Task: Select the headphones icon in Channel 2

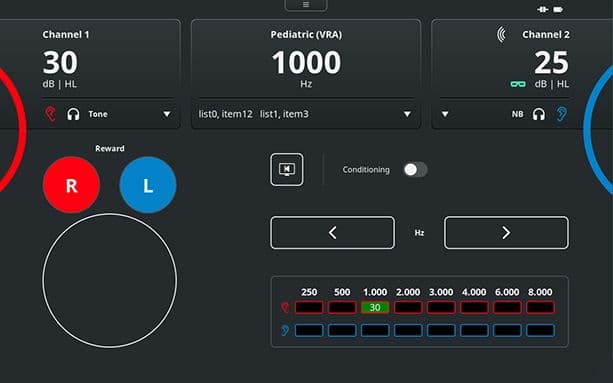Action: point(539,114)
